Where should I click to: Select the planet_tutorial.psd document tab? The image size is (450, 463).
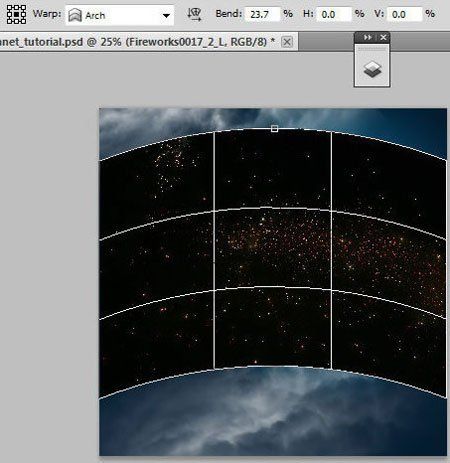coord(149,42)
